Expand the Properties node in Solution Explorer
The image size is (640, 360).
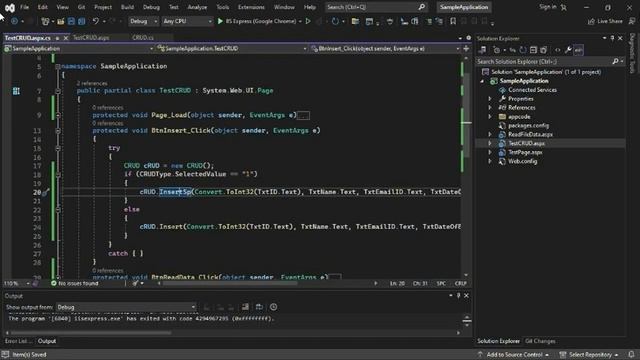coord(490,99)
